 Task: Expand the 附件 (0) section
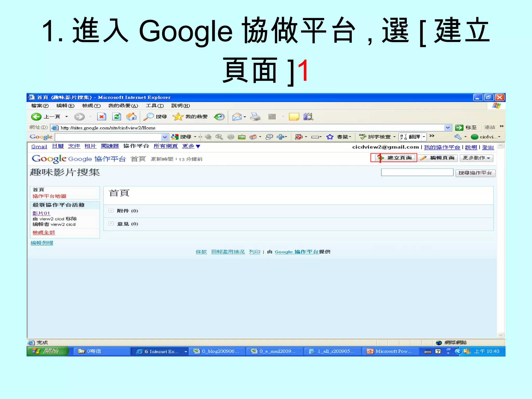tap(111, 211)
